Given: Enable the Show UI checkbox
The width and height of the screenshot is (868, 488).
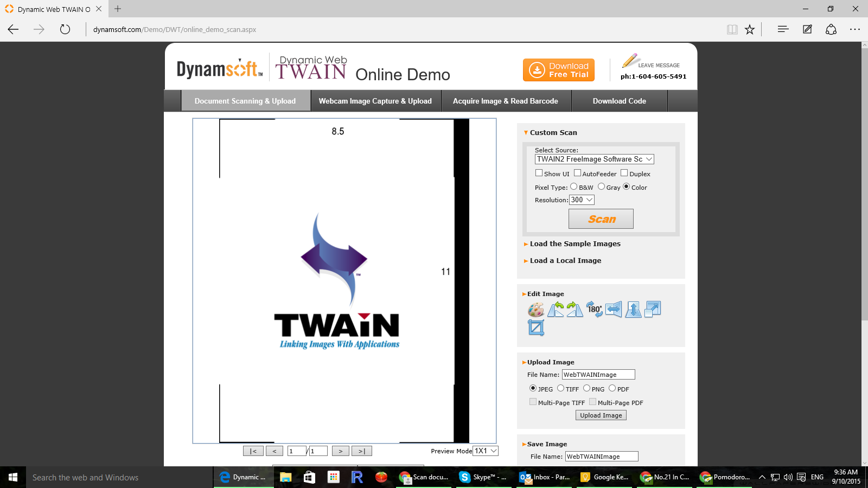Looking at the screenshot, I should coord(539,173).
